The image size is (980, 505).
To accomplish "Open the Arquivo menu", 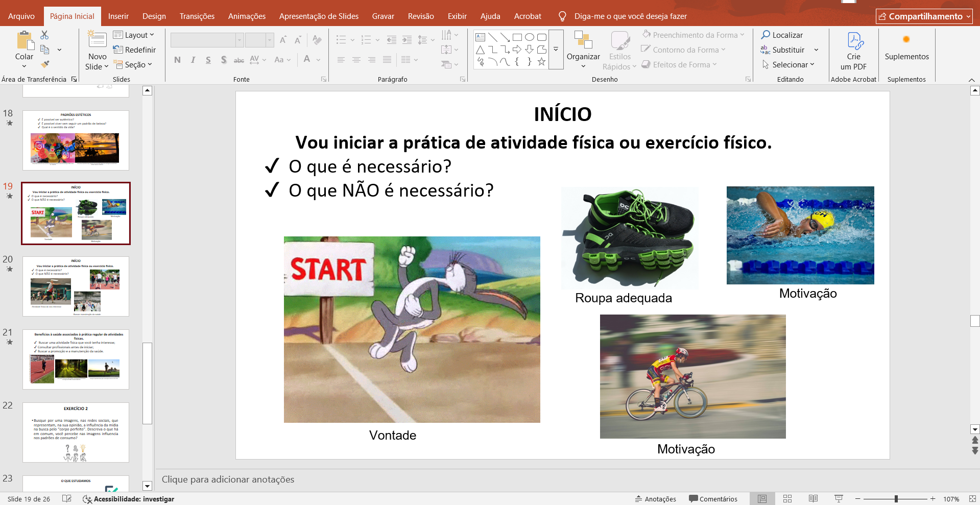I will (21, 16).
